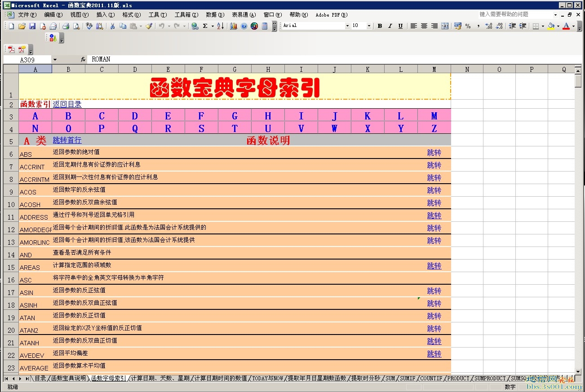Increase decimal places
585x392 pixels.
[489, 26]
